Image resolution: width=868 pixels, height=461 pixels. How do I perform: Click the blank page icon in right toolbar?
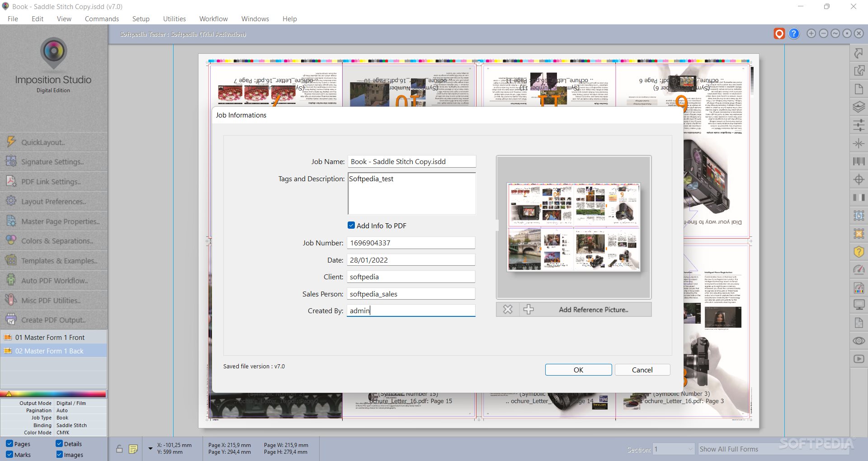pyautogui.click(x=859, y=89)
